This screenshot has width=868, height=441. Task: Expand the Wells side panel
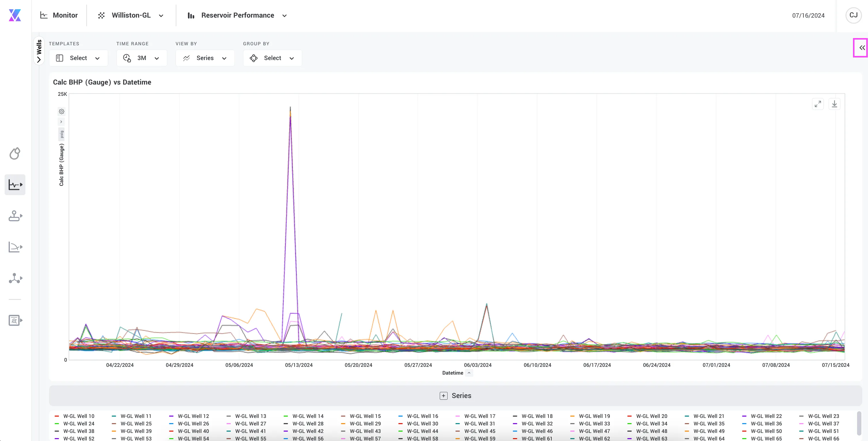(39, 51)
